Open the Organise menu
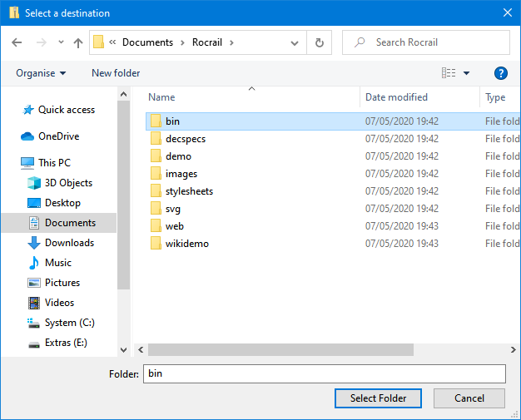The image size is (521, 420). pos(41,73)
